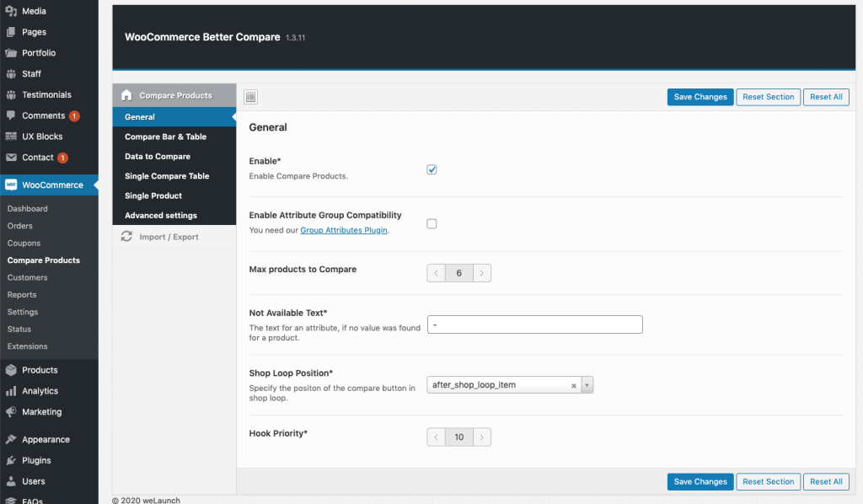Viewport: 863px width, 504px height.
Task: Click the bottom Save Changes button
Action: click(700, 481)
